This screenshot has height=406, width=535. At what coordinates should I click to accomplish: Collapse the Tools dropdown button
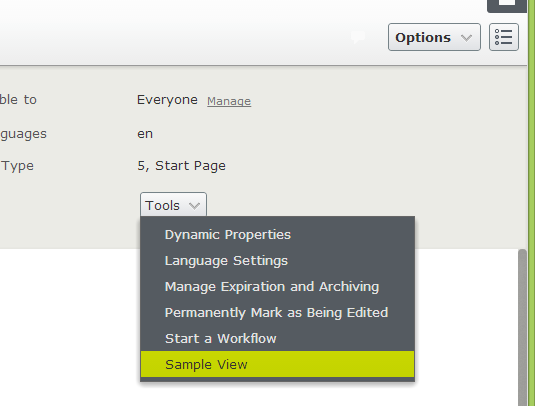173,205
